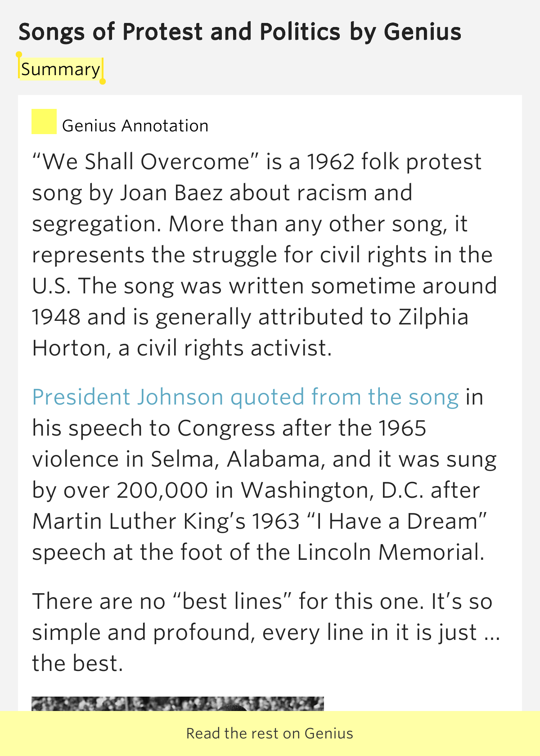This screenshot has width=540, height=756.
Task: Open the black-and-white photo thumbnail
Action: coord(178,704)
